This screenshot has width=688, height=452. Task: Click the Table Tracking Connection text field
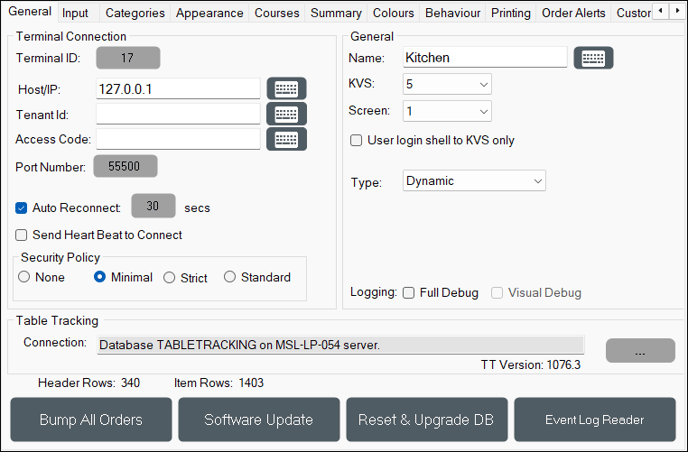[x=340, y=345]
